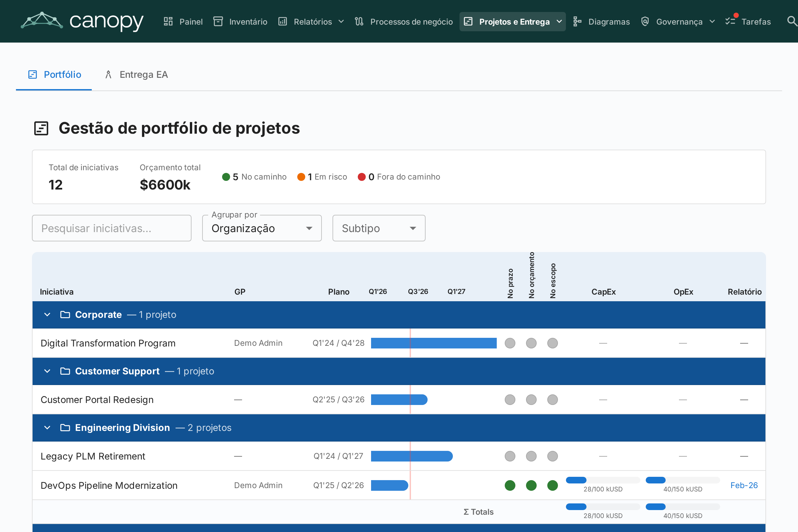Click the Portfólio tab icon

[33, 74]
